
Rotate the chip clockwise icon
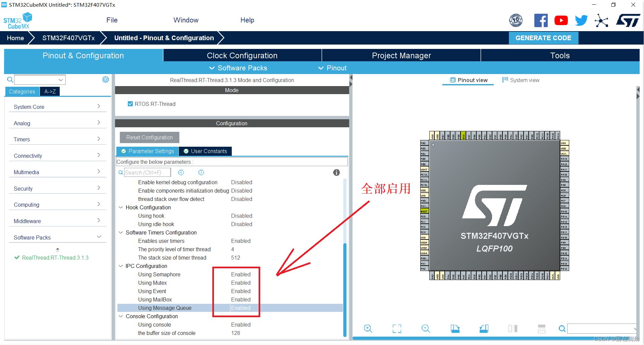pos(455,329)
